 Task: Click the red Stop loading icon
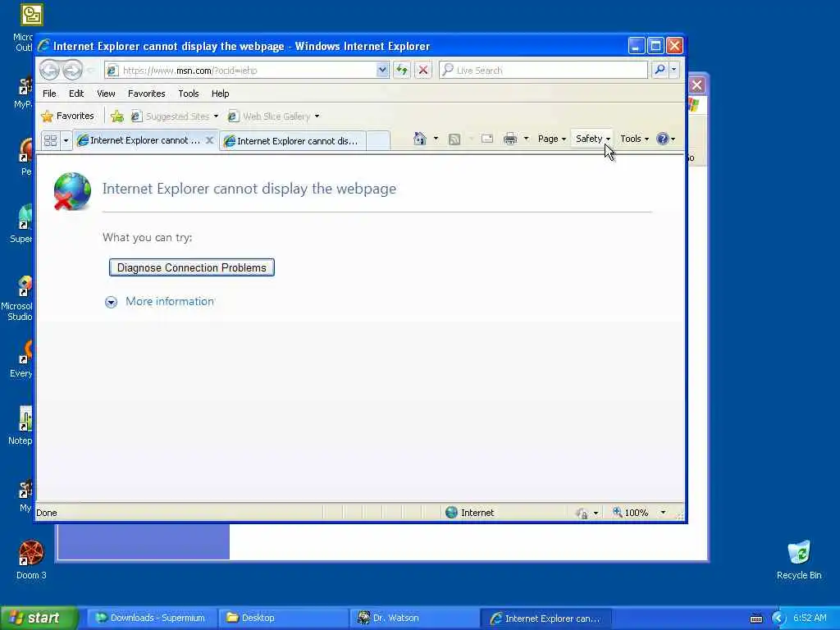(x=423, y=70)
